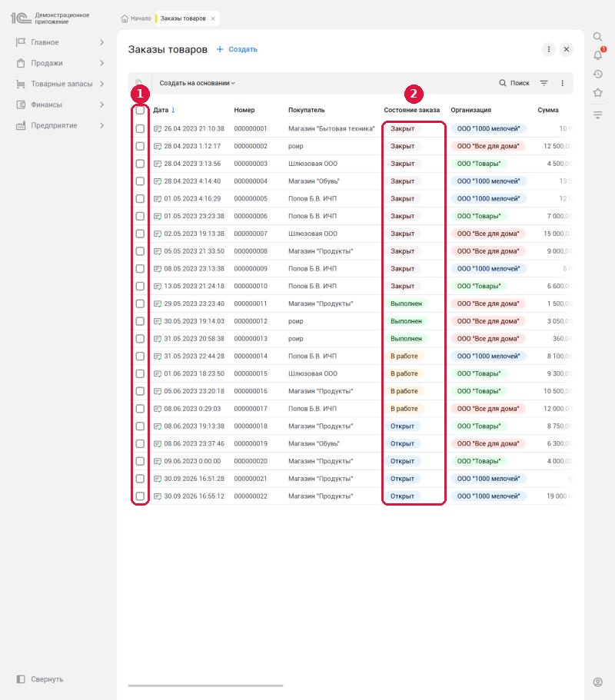Open form header three-dot menu
Image resolution: width=615 pixels, height=700 pixels.
click(548, 49)
